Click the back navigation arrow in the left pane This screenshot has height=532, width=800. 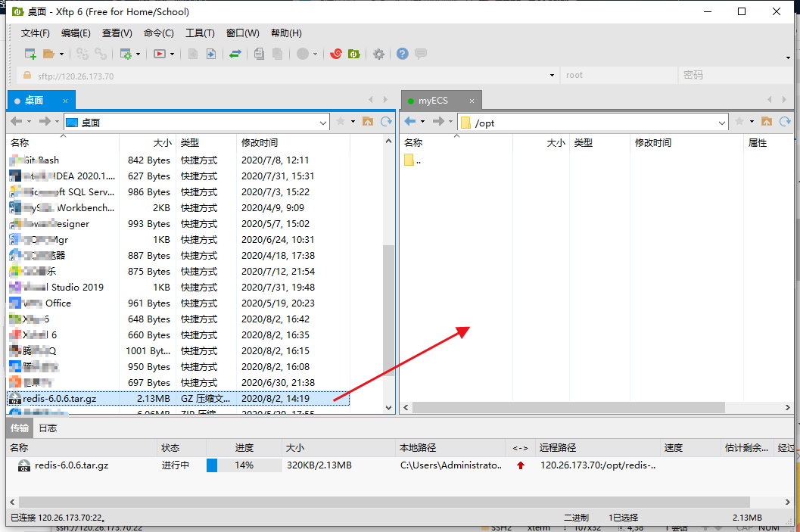coord(15,121)
